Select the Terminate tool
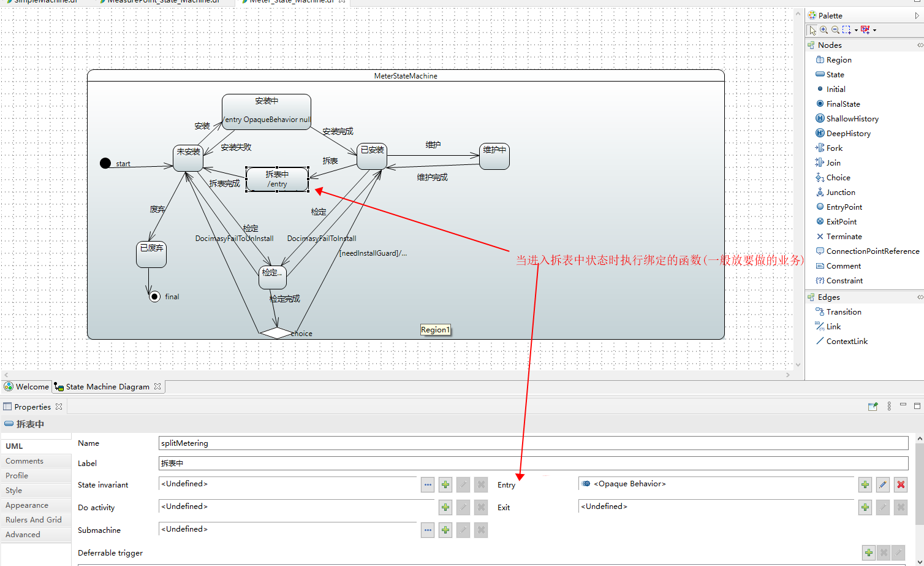This screenshot has width=924, height=566. click(x=839, y=236)
